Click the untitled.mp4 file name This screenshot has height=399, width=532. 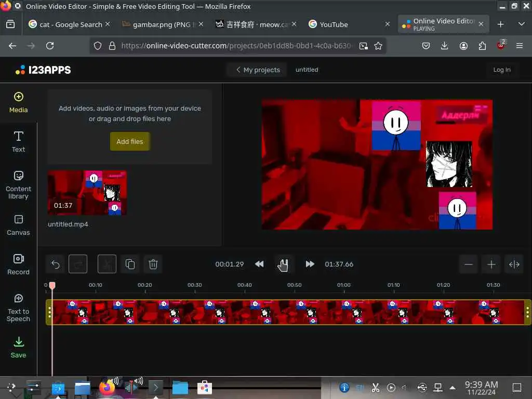(68, 224)
